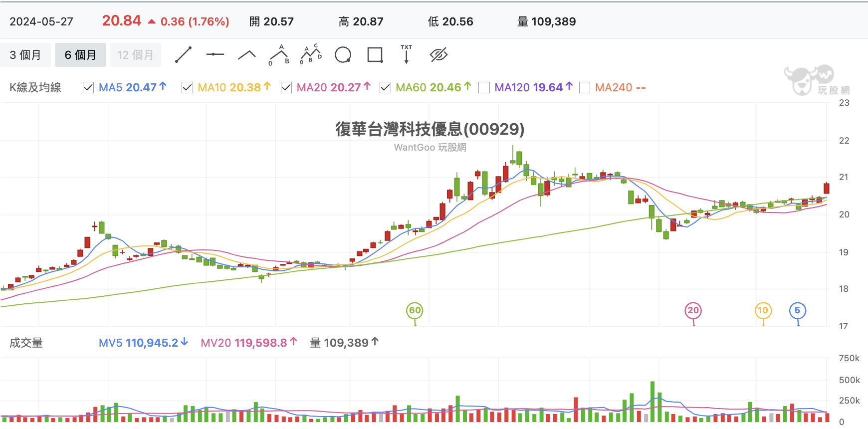Click the chart title 復華台灣科技優息(00929)

click(430, 129)
